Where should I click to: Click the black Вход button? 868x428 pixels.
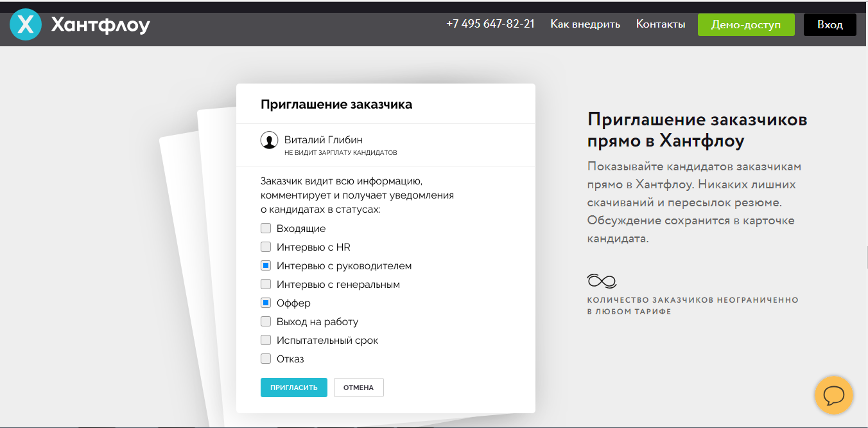(x=830, y=25)
